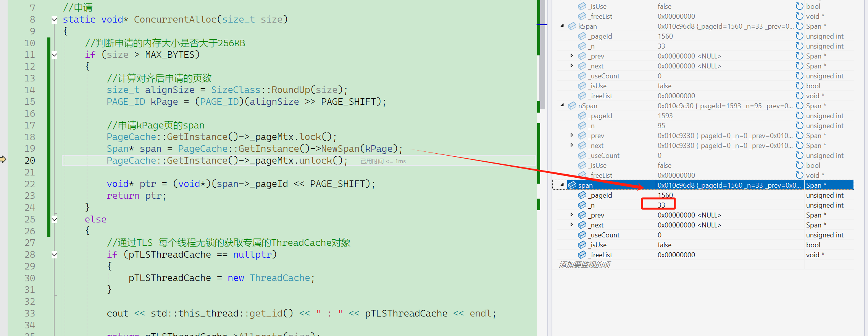The width and height of the screenshot is (868, 336).
Task: Click the kSpan variable cube icon
Action: tap(572, 26)
